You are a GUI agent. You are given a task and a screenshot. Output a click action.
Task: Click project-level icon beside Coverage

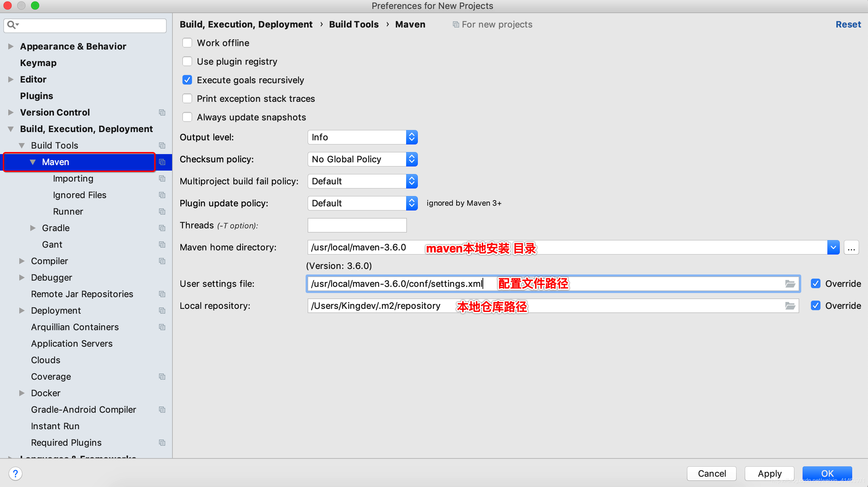(162, 377)
